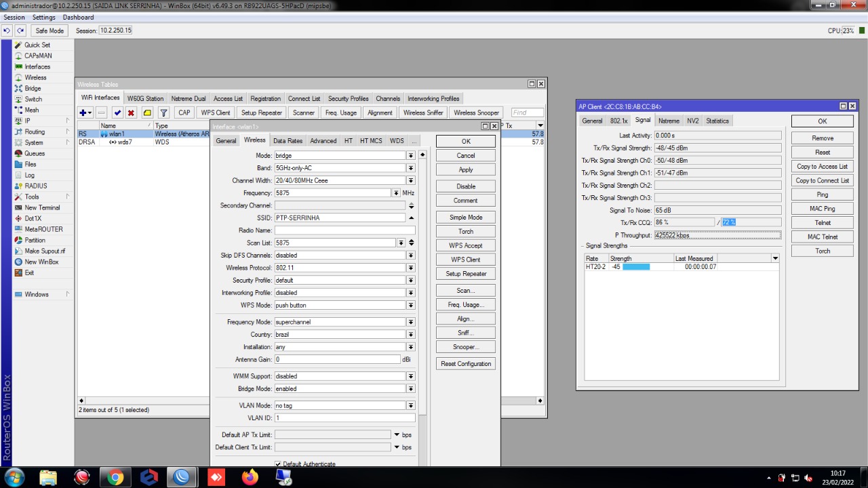Switch to the Data Rates tab

pyautogui.click(x=288, y=141)
